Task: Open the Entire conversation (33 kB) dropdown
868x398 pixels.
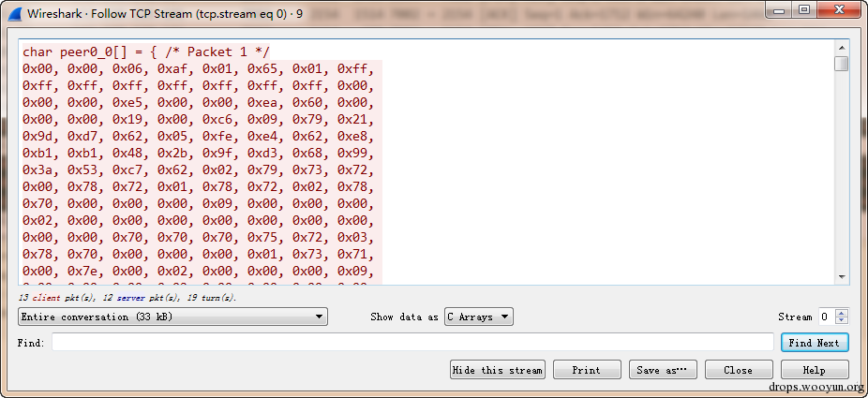Action: point(172,317)
